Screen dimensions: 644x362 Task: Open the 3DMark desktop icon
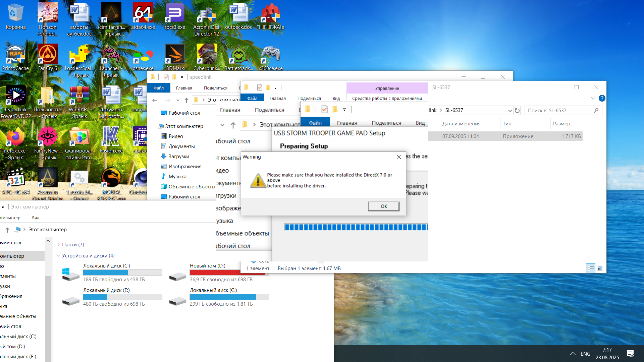[175, 55]
